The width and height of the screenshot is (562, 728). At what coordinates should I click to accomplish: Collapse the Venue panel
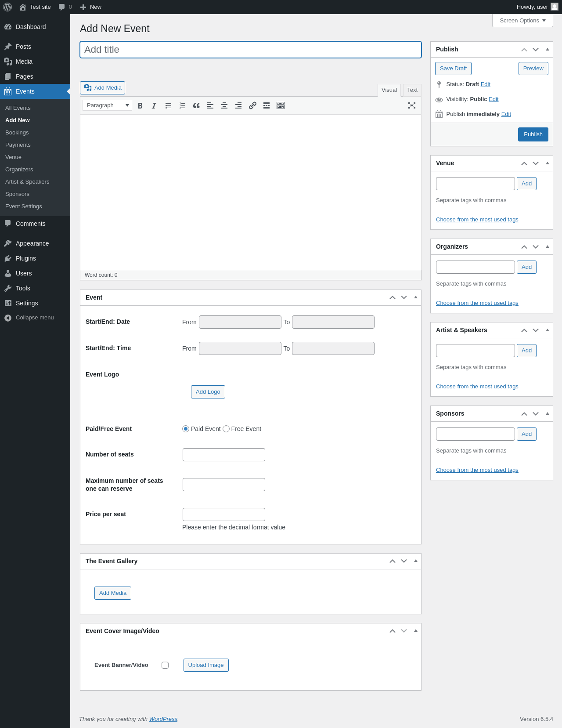(548, 163)
